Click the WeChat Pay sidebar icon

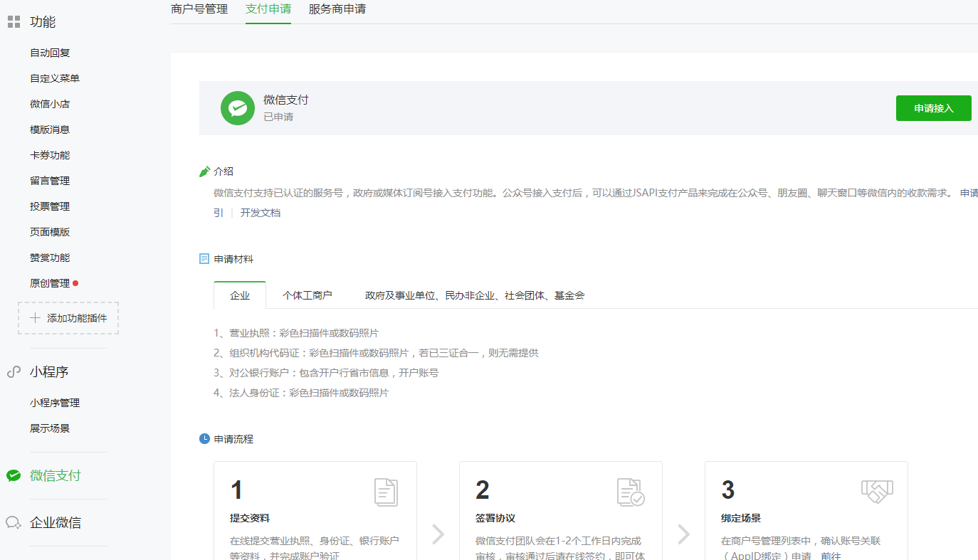(14, 475)
